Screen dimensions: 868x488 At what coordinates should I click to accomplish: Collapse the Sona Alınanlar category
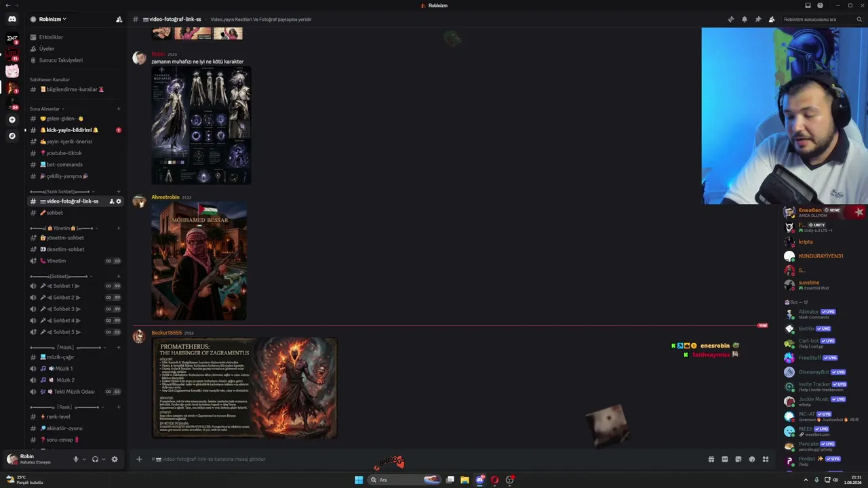pyautogui.click(x=46, y=108)
